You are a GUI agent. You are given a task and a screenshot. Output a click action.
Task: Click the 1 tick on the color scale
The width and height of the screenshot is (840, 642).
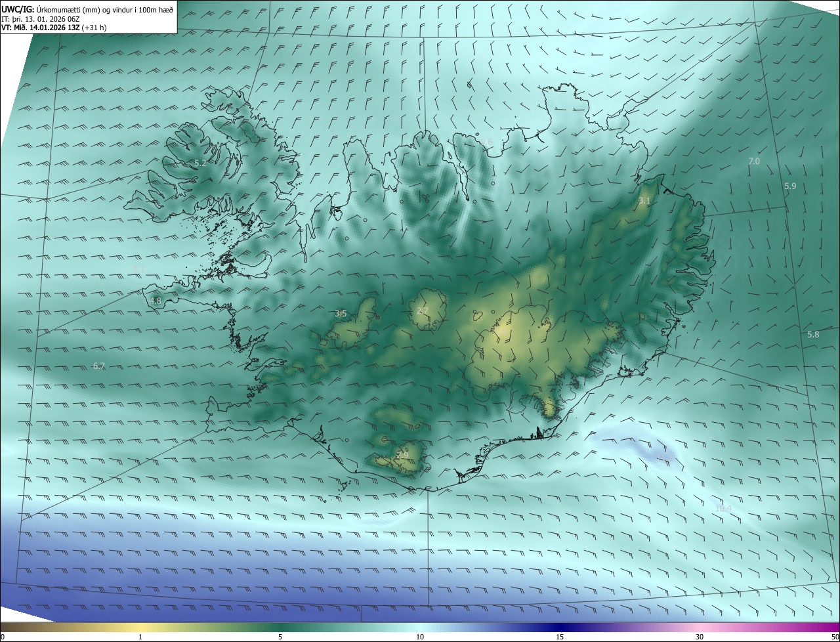click(x=140, y=637)
